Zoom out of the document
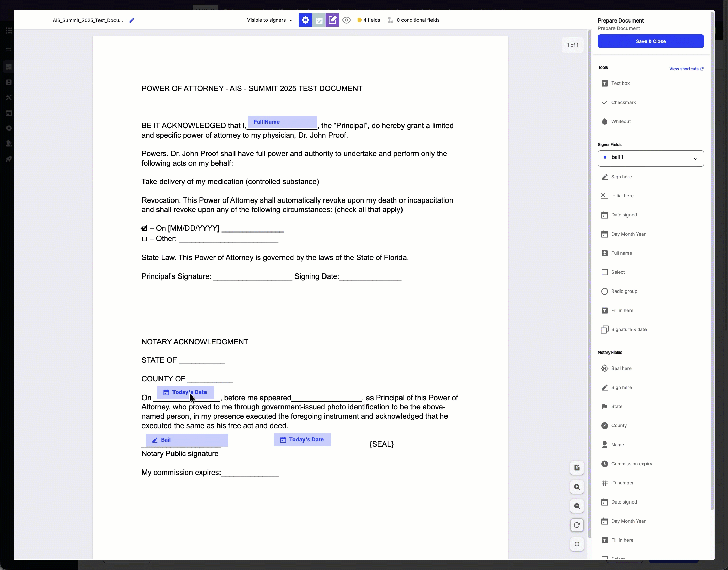This screenshot has height=570, width=728. [x=577, y=506]
